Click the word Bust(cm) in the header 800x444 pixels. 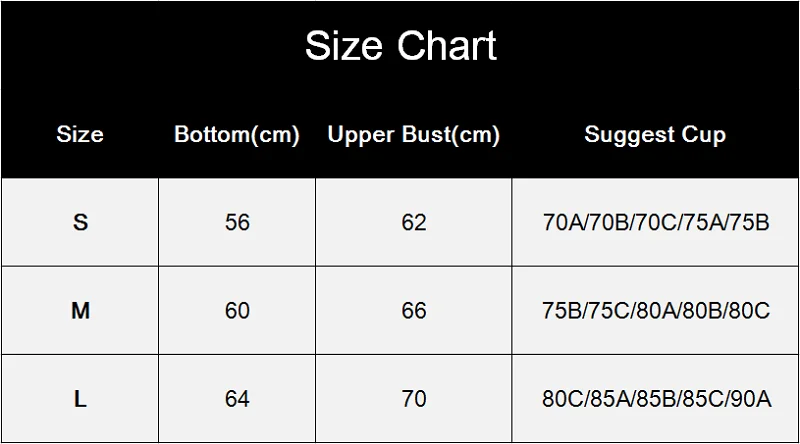point(451,135)
